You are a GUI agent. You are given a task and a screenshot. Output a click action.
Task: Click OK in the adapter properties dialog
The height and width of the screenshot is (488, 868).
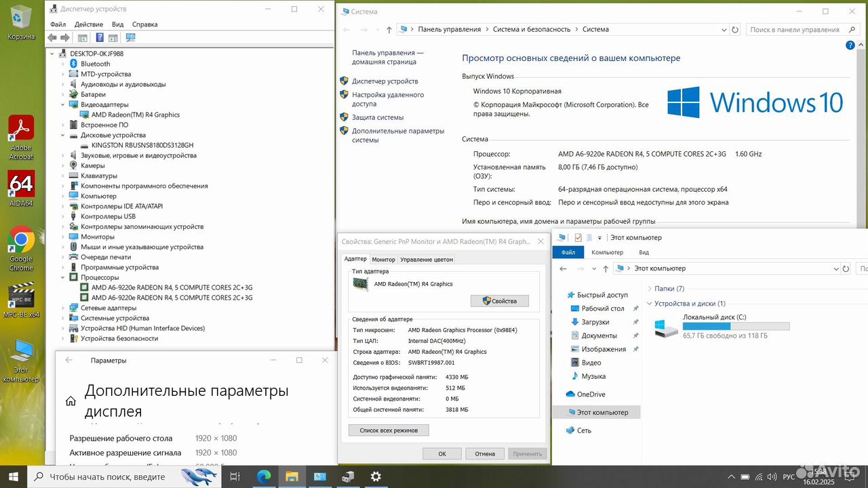click(x=441, y=454)
